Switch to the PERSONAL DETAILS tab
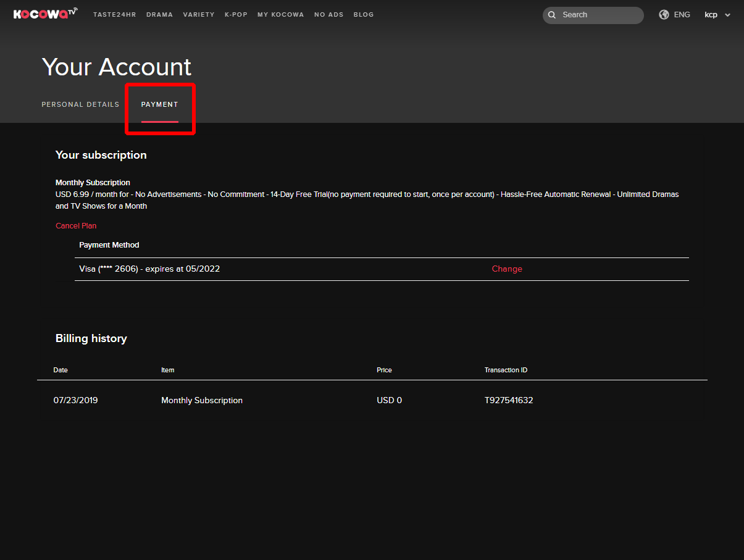This screenshot has width=744, height=560. click(x=80, y=105)
